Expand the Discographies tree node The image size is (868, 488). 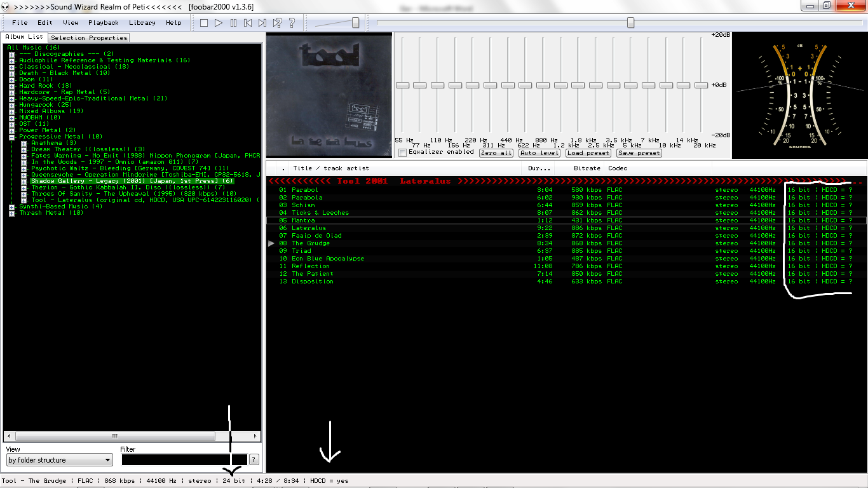(x=11, y=54)
